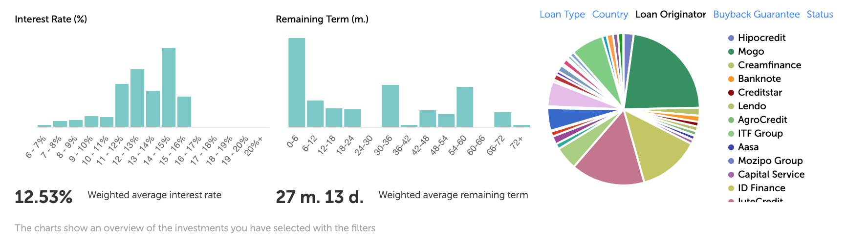Click the ITF Group legend label

[760, 134]
